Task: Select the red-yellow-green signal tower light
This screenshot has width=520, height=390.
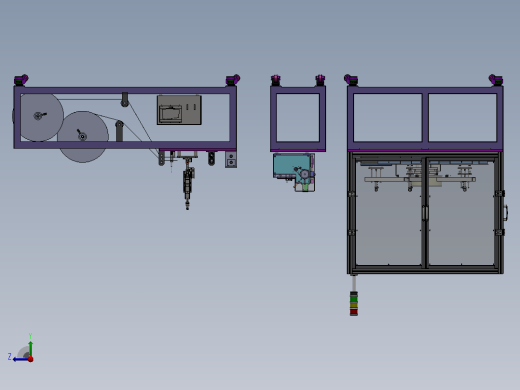Action: (354, 303)
